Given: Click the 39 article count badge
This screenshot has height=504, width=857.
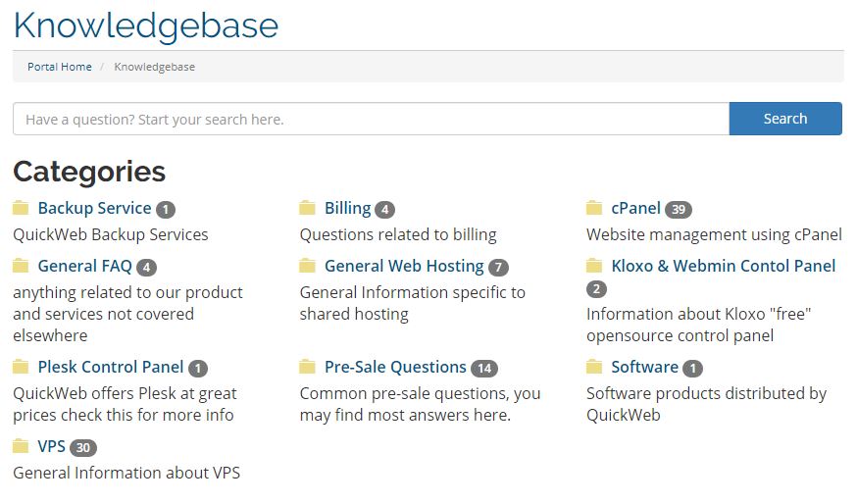Looking at the screenshot, I should point(679,210).
